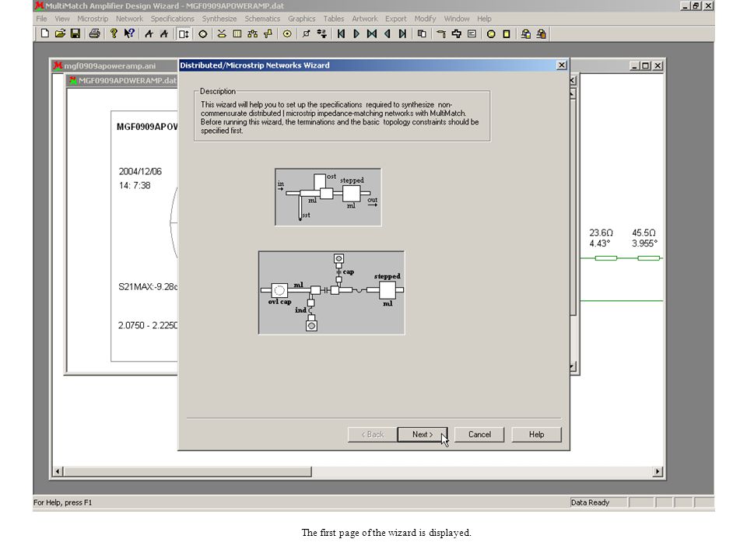This screenshot has width=747, height=560.
Task: Open the Help menu in the menu bar
Action: (484, 19)
